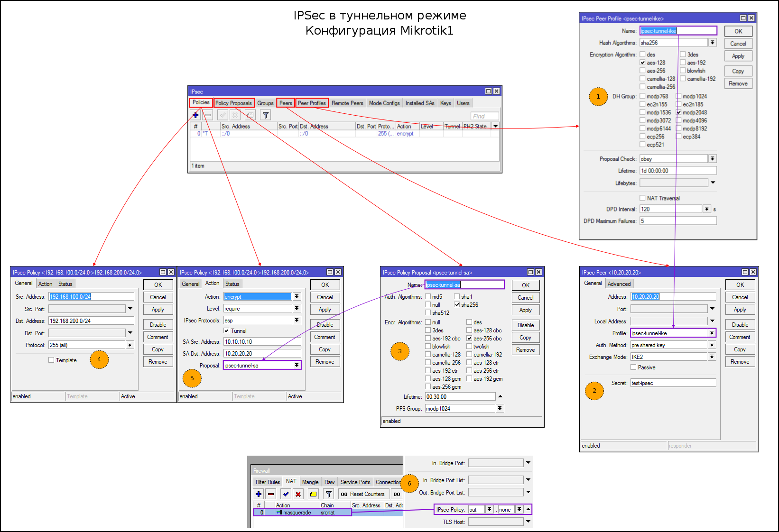Toggle Tunnel checkbox in IPsec Policy Action

click(226, 330)
